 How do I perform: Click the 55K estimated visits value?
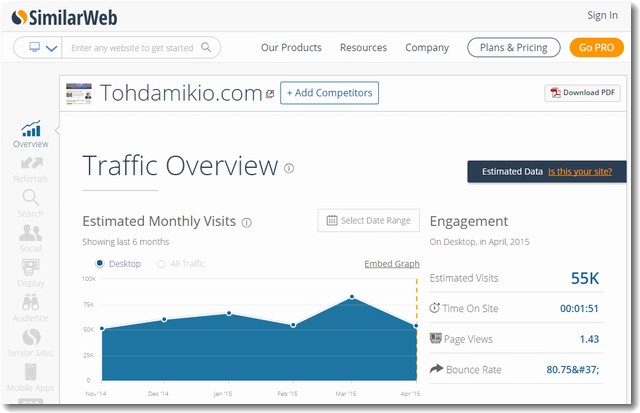pos(585,278)
